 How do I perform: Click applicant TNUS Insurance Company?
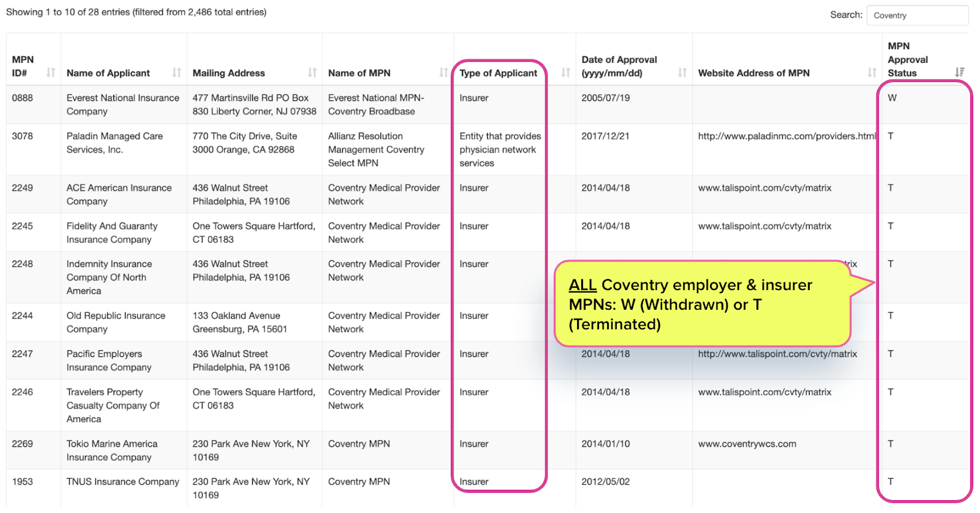click(123, 482)
